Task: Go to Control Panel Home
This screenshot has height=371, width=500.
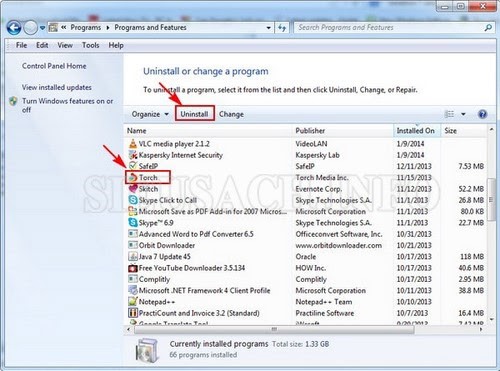Action: pos(54,66)
